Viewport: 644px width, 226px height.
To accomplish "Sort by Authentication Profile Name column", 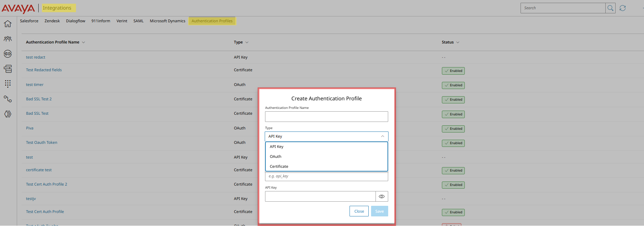I will coord(55,42).
